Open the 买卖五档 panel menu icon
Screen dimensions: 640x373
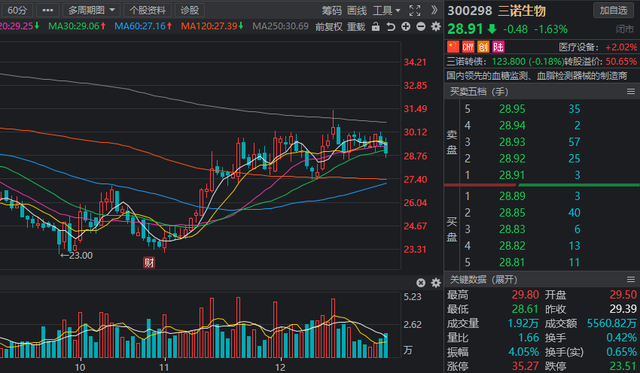point(631,92)
